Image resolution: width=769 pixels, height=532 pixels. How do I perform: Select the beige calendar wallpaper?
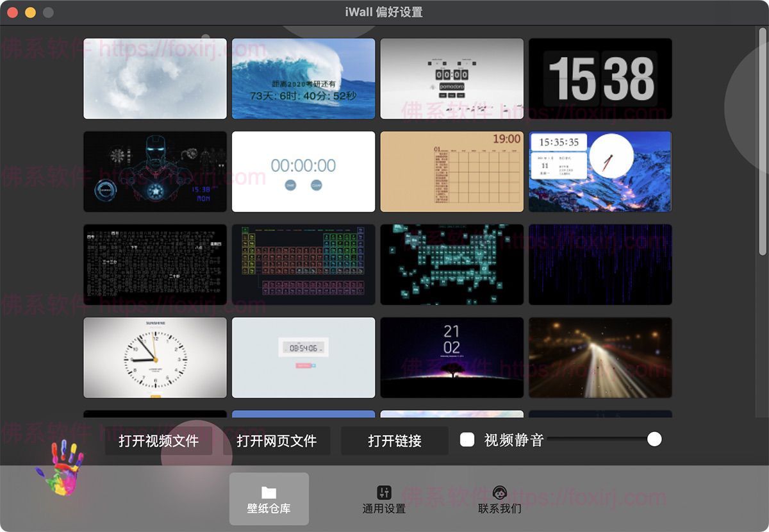tap(451, 172)
